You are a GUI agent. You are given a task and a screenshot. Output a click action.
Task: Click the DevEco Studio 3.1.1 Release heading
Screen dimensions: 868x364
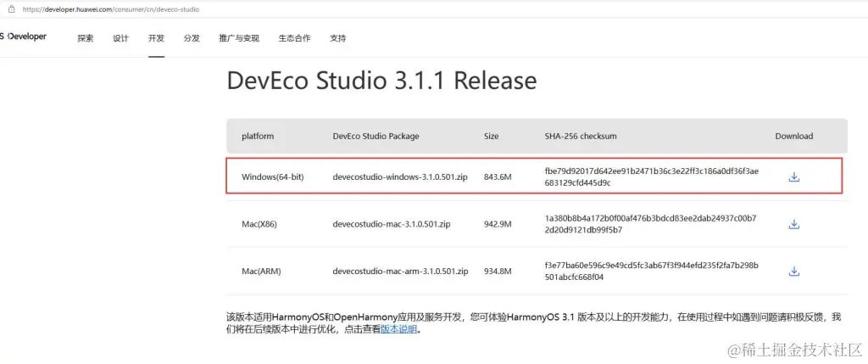(x=382, y=81)
